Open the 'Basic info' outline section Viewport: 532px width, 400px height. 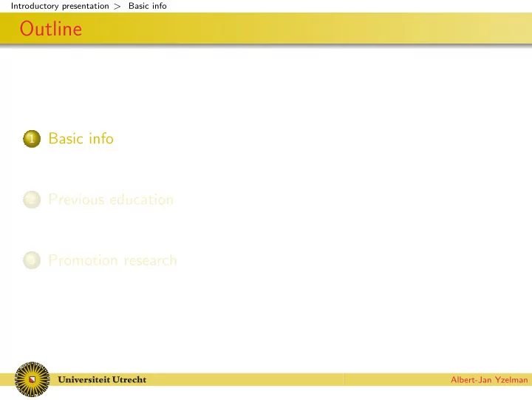[x=81, y=138]
